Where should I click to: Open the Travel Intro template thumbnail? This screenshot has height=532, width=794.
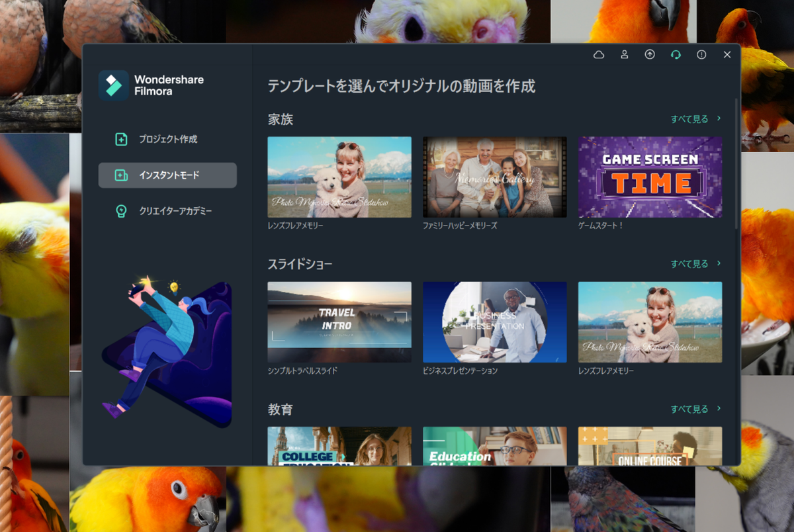[x=339, y=322]
